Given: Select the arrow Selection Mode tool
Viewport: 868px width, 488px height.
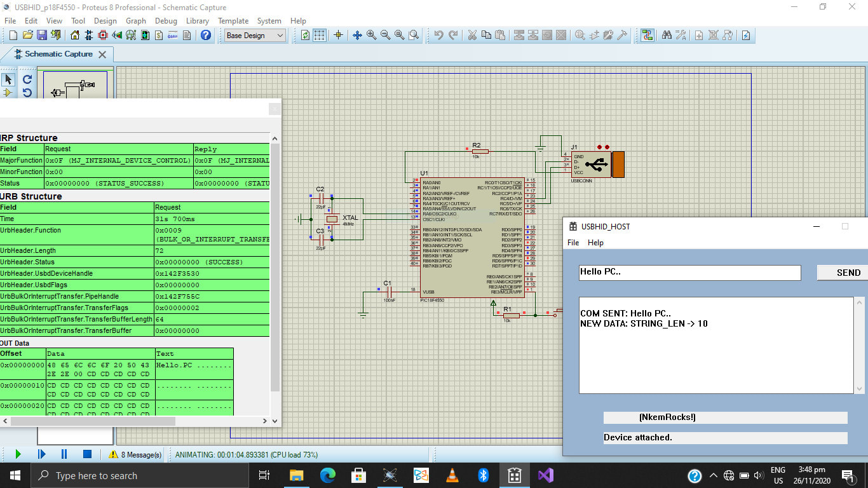Looking at the screenshot, I should (x=8, y=79).
